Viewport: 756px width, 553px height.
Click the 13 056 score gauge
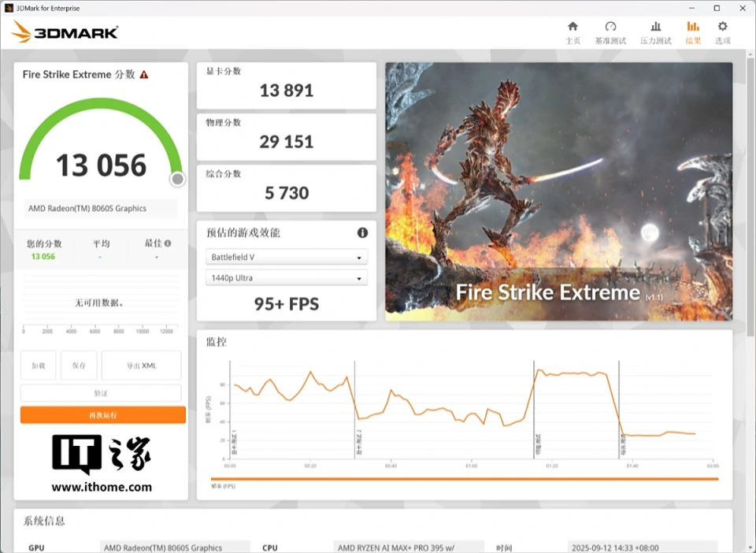101,150
